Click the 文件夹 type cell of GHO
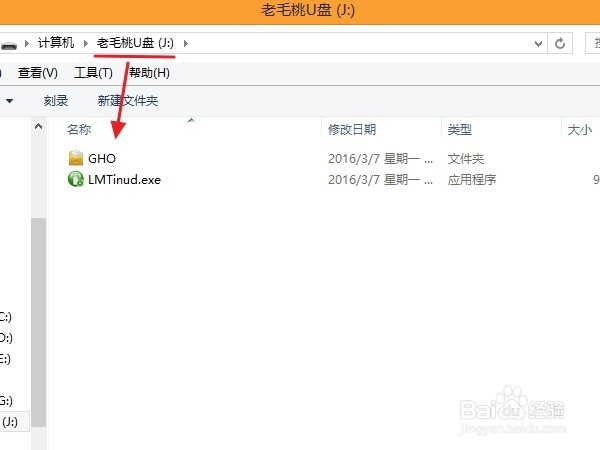Image resolution: width=600 pixels, height=450 pixels. [466, 158]
